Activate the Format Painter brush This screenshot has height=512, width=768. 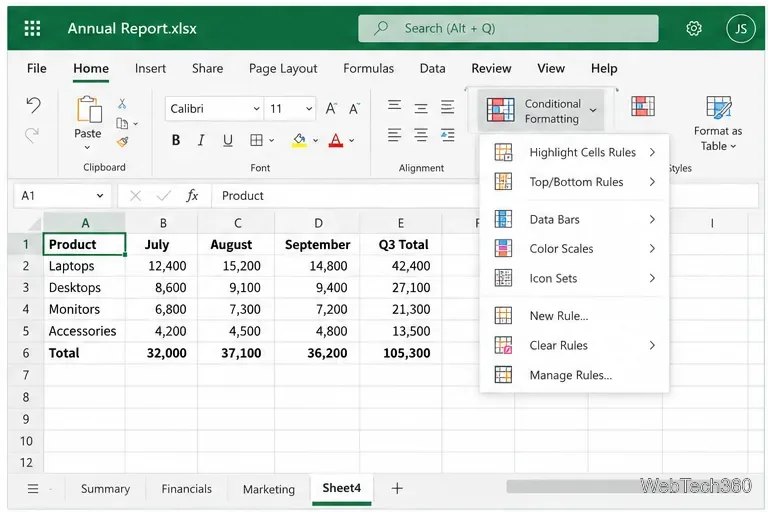tap(122, 142)
